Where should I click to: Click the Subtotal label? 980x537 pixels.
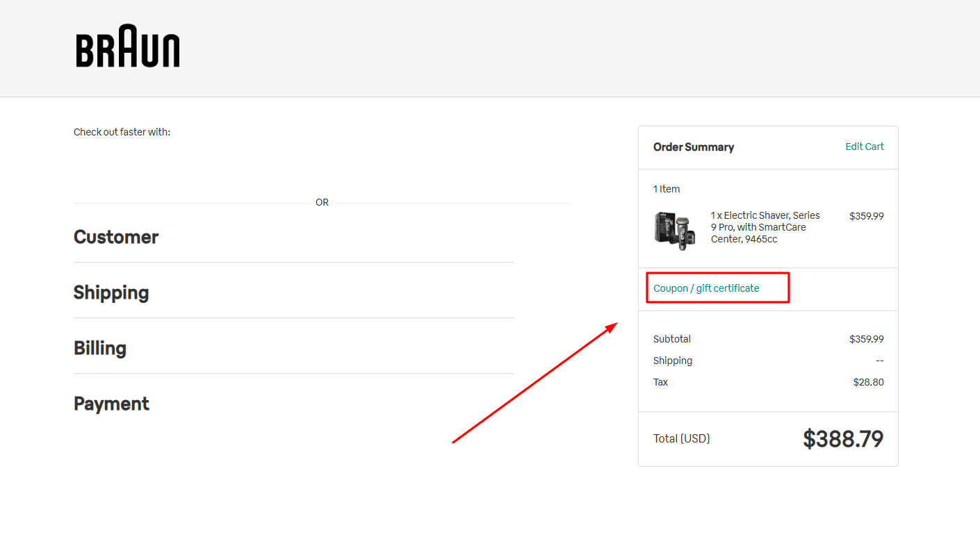(x=672, y=339)
